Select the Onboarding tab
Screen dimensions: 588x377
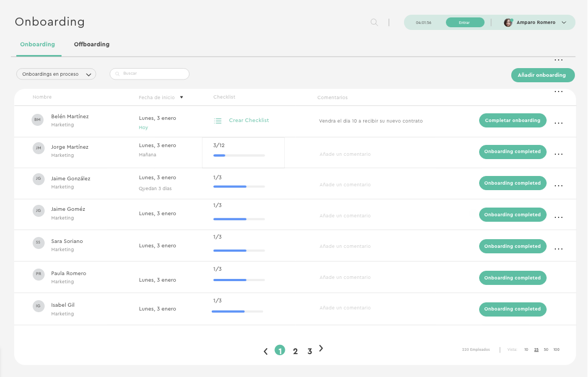pos(38,44)
